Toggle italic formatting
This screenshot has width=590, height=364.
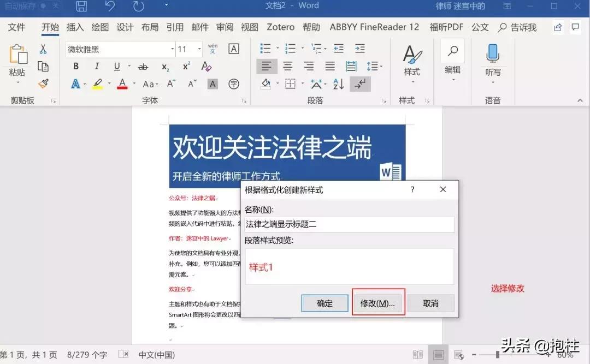[x=97, y=66]
